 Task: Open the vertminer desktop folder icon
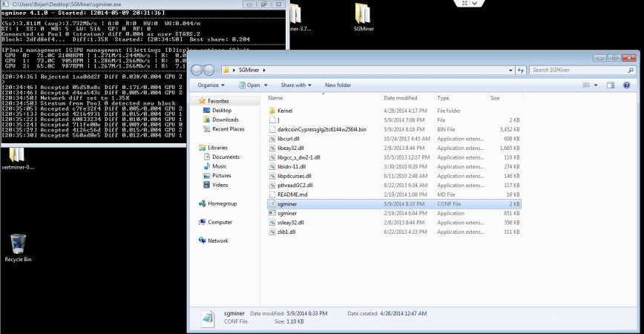(17, 155)
